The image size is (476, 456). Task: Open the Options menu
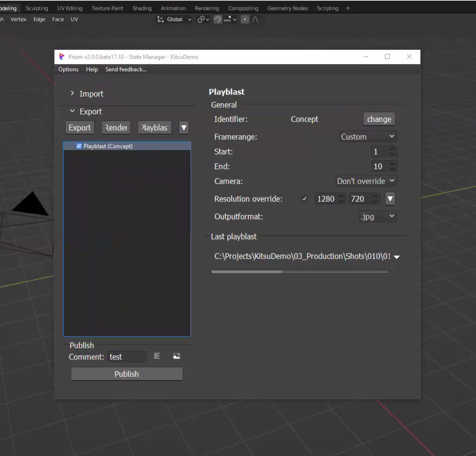[68, 69]
